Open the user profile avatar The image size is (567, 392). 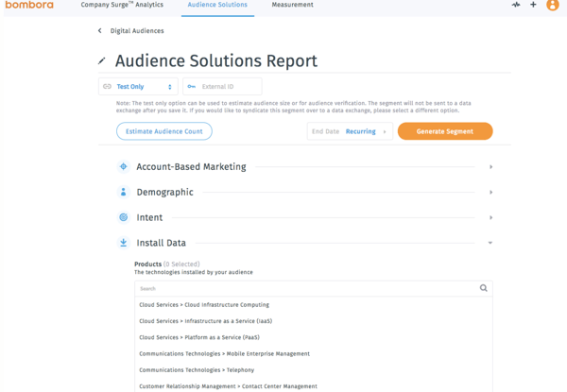(x=553, y=5)
